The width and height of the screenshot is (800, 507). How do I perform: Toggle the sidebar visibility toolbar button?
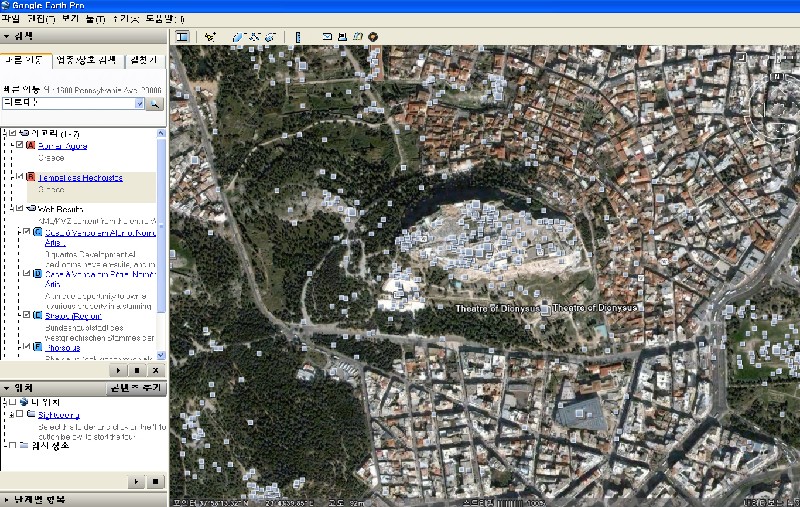[x=183, y=37]
